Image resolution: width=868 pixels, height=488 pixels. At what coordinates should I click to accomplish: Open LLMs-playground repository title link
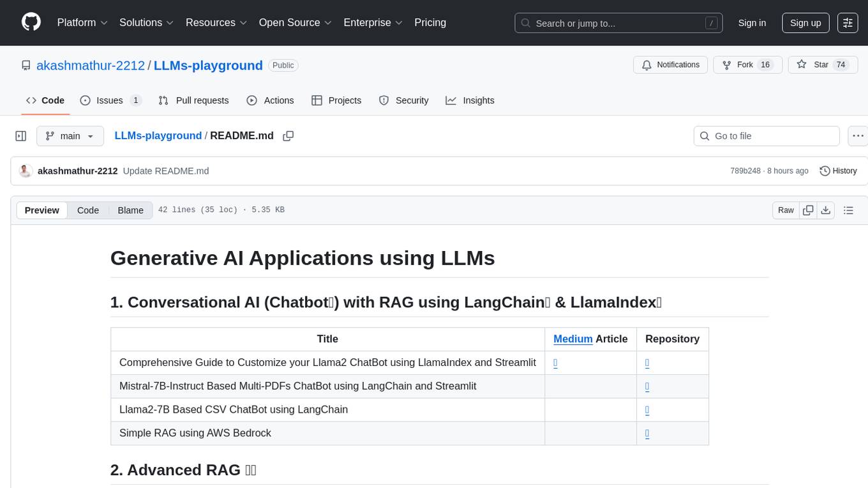tap(208, 65)
